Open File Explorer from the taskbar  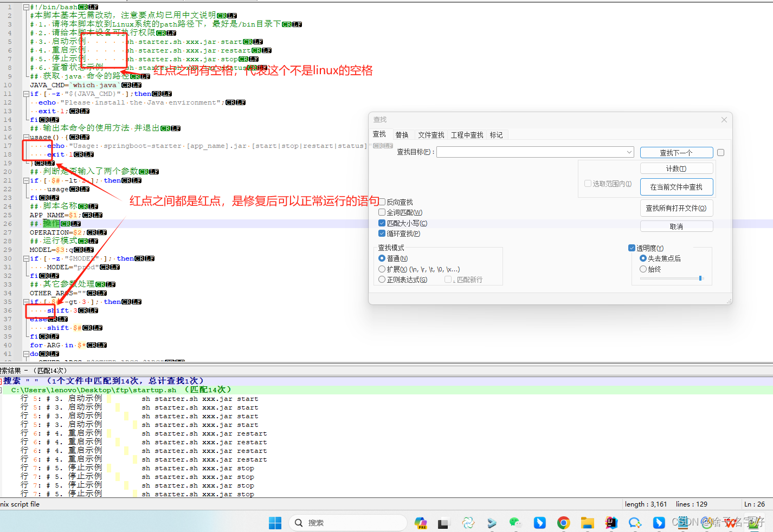[587, 523]
